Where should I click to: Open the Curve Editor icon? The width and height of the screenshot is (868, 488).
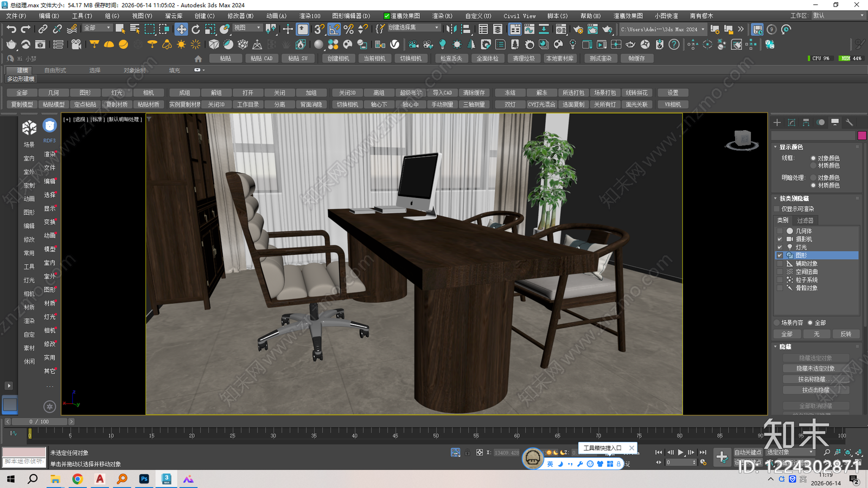tap(529, 29)
